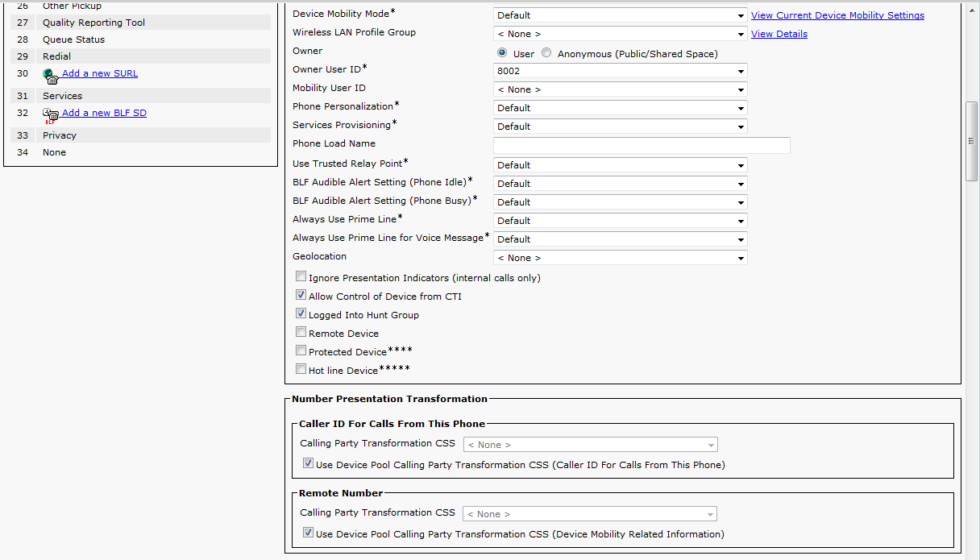This screenshot has height=560, width=980.
Task: Uncheck Device Pool CSS under Remote Number
Action: [308, 533]
